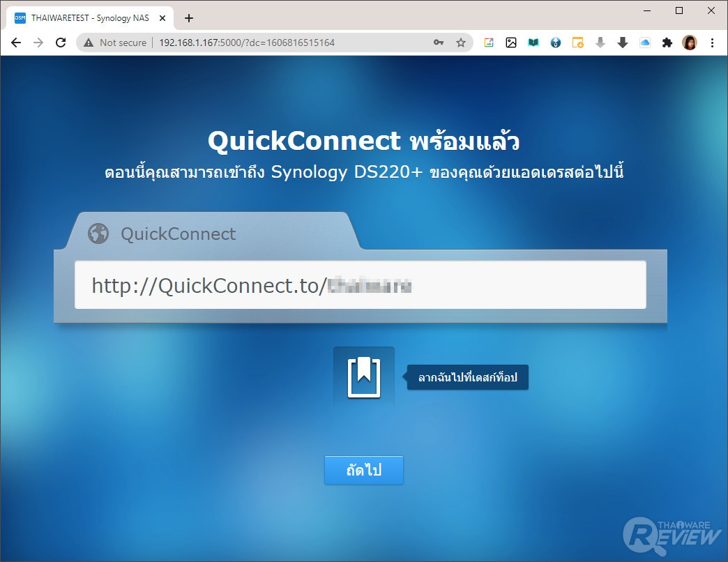
Task: Open the picture frame extension icon
Action: (x=510, y=43)
